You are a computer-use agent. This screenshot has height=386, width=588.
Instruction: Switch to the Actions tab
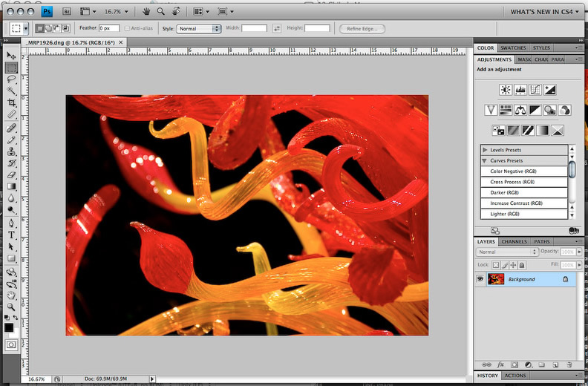515,376
